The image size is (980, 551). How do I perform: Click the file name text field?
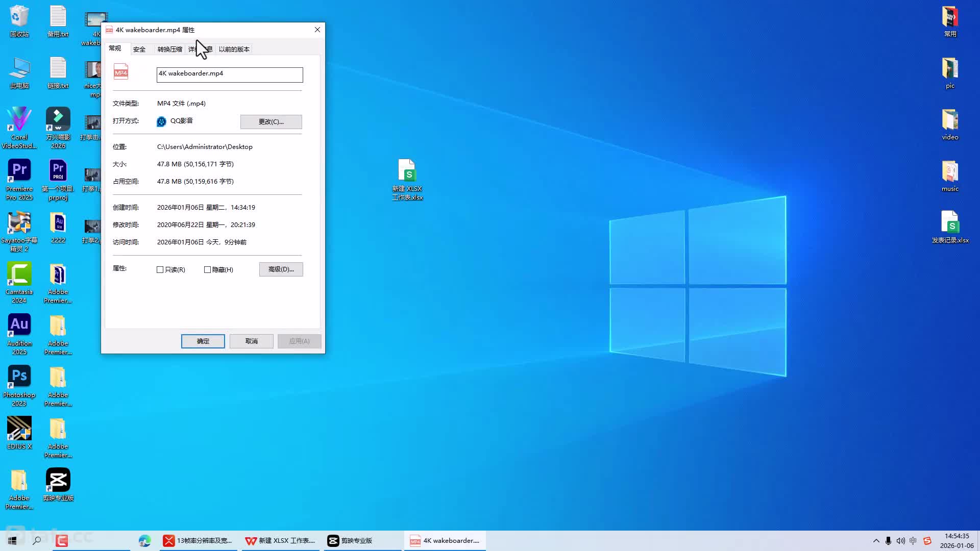tap(230, 74)
